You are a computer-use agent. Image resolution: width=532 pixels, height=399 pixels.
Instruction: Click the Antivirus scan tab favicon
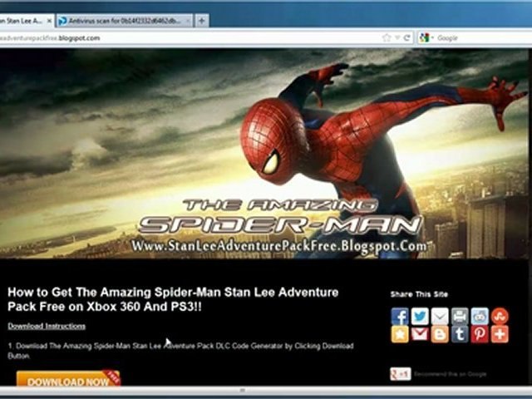point(62,21)
